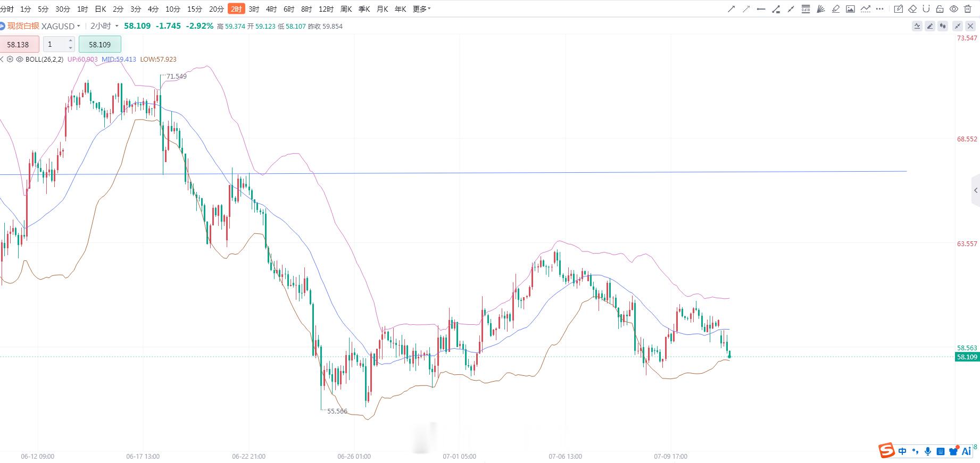Select the dashed arrow drawing tool
This screenshot has height=463, width=980.
746,9
